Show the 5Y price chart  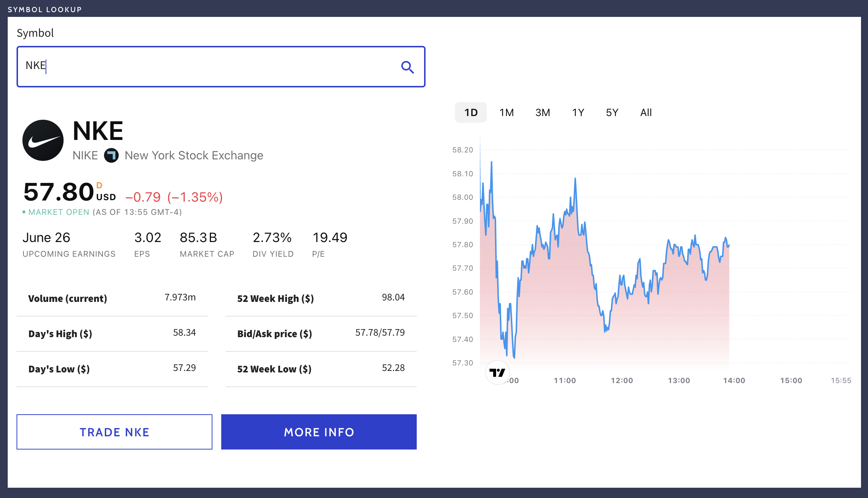click(612, 112)
